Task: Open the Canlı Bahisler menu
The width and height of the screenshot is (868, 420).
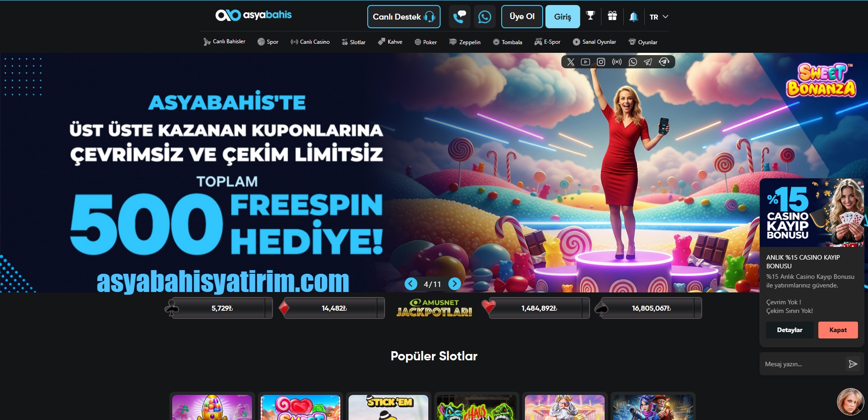Action: tap(224, 41)
